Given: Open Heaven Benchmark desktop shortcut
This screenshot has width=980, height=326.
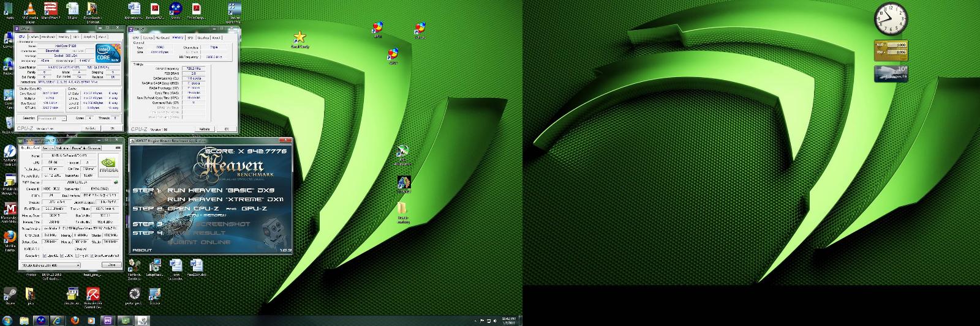Looking at the screenshot, I should click(234, 12).
